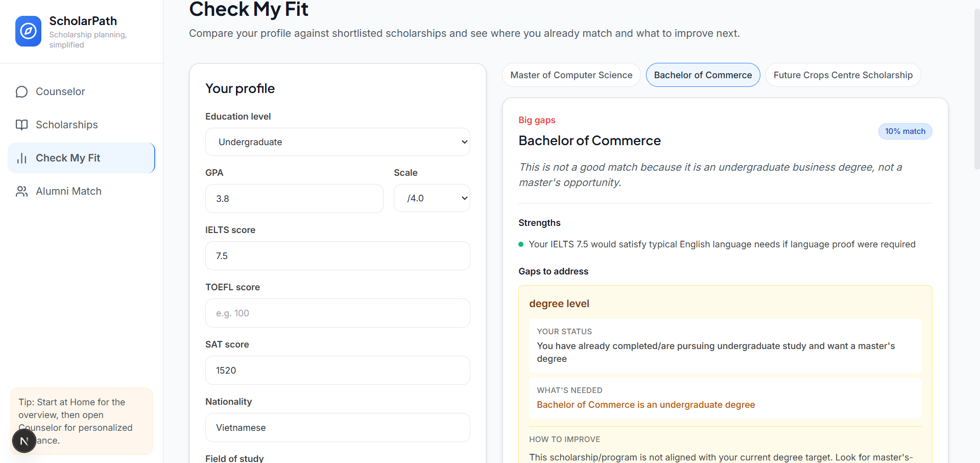The width and height of the screenshot is (980, 463).
Task: Click the Scholarships open book icon
Action: click(21, 125)
